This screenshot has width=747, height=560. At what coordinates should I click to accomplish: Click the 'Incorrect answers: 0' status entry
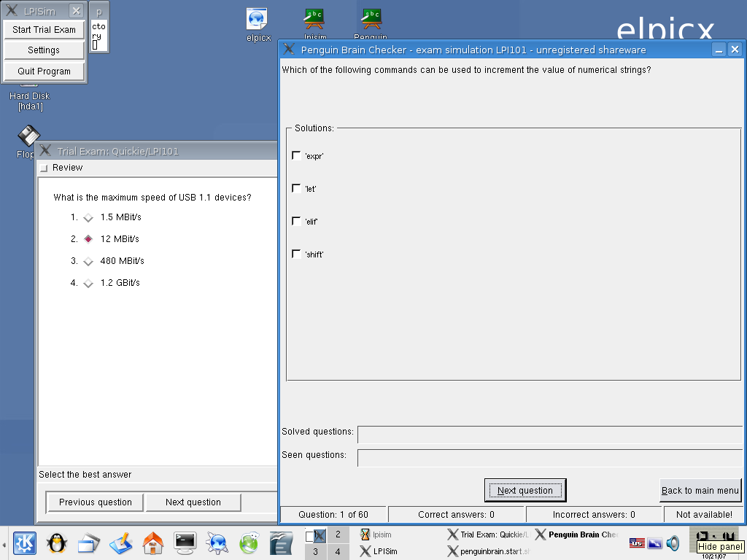click(594, 514)
